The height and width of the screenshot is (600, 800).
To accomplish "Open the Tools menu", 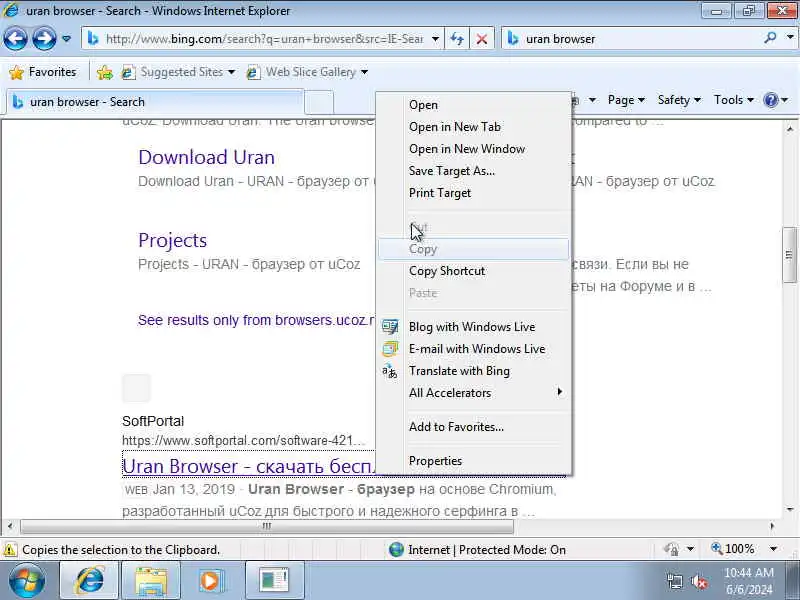I will 734,100.
